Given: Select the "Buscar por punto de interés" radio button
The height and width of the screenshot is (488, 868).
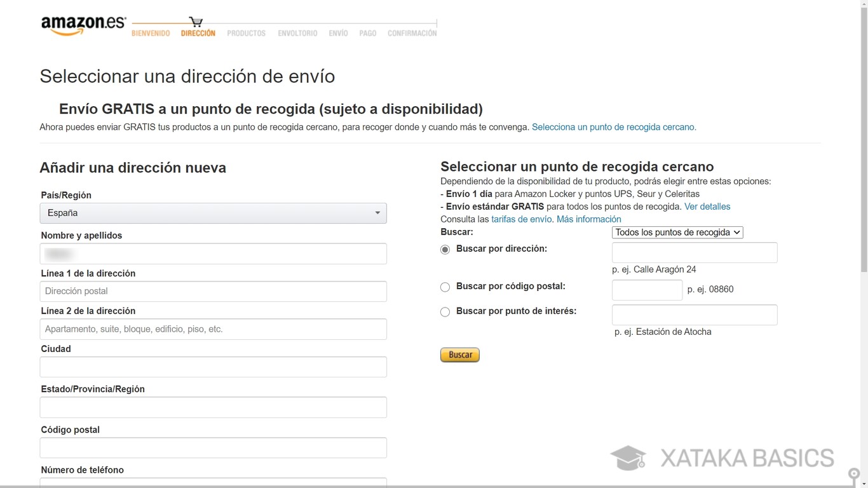Looking at the screenshot, I should (x=445, y=311).
